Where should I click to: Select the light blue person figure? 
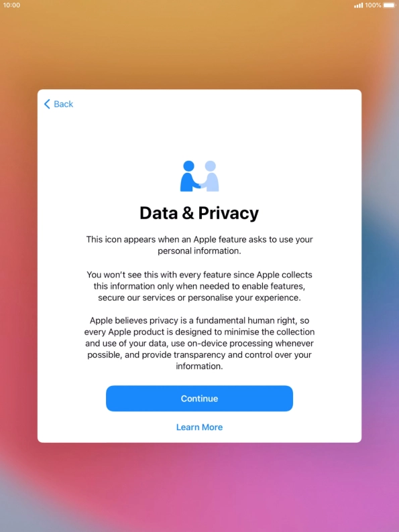click(x=211, y=176)
